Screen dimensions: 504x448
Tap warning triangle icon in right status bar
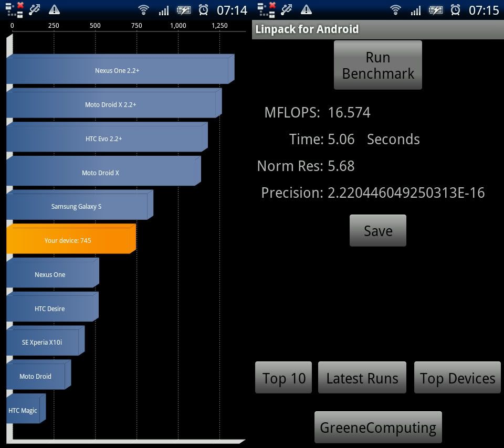click(x=306, y=9)
